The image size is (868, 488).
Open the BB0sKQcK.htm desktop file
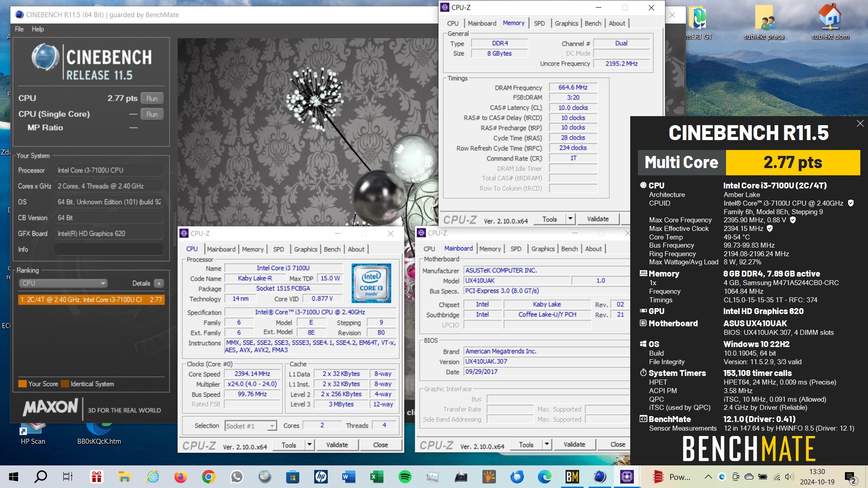(x=99, y=434)
